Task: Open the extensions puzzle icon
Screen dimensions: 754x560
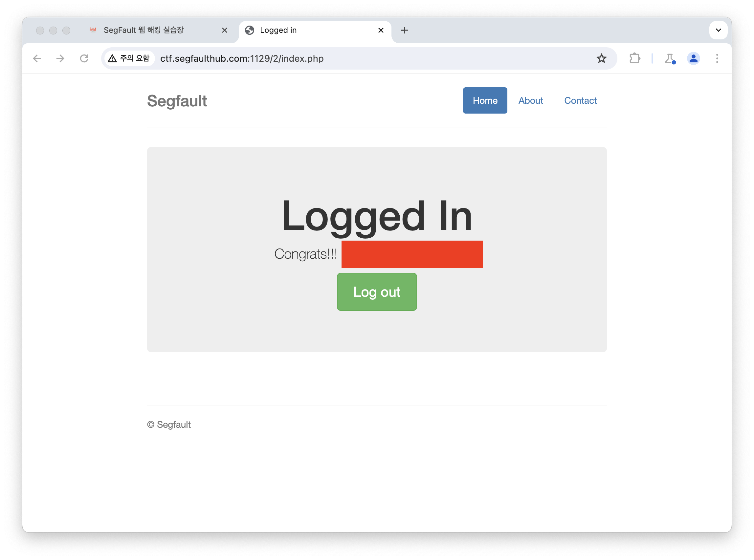Action: [x=634, y=58]
